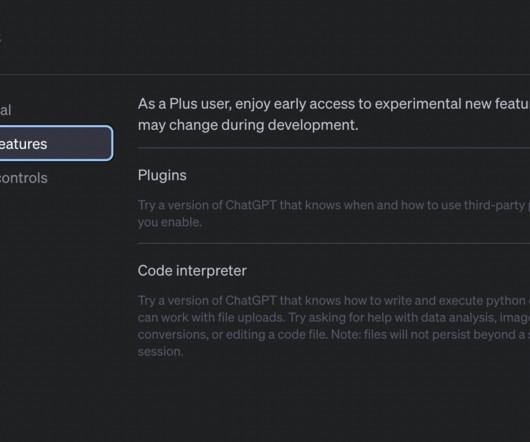Click 'ChatGPT' in the Code interpreter description
This screenshot has width=530, height=442.
[x=251, y=300]
